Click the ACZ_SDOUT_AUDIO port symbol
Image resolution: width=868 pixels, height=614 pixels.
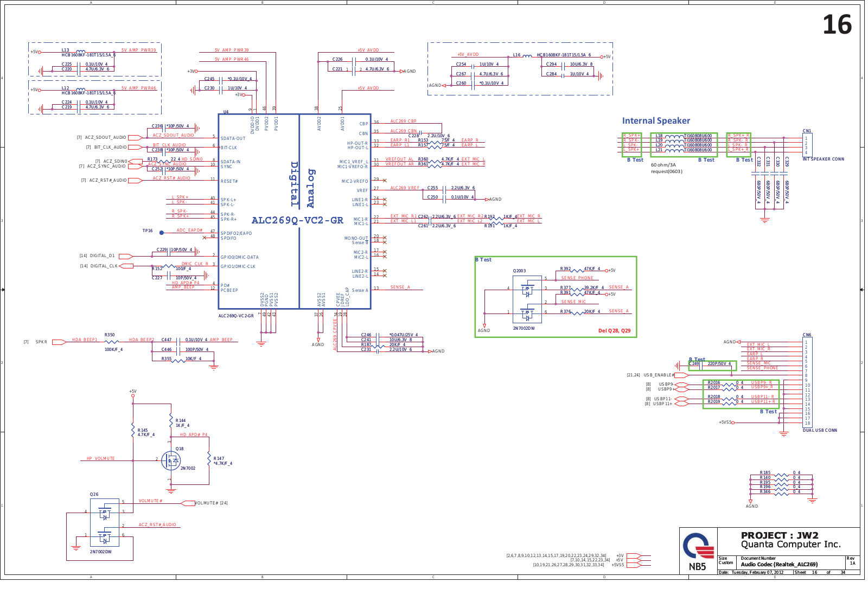pos(136,138)
